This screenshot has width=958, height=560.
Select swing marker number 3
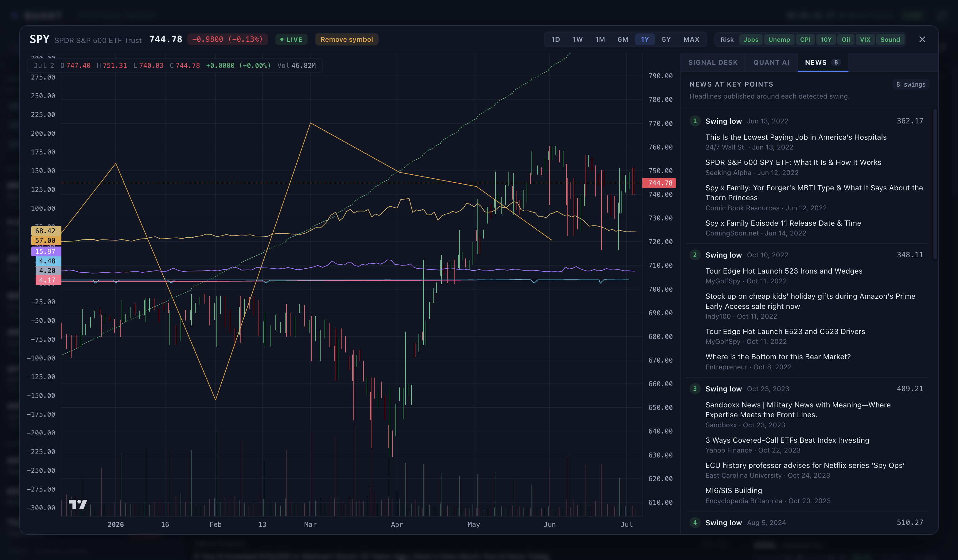coord(695,389)
